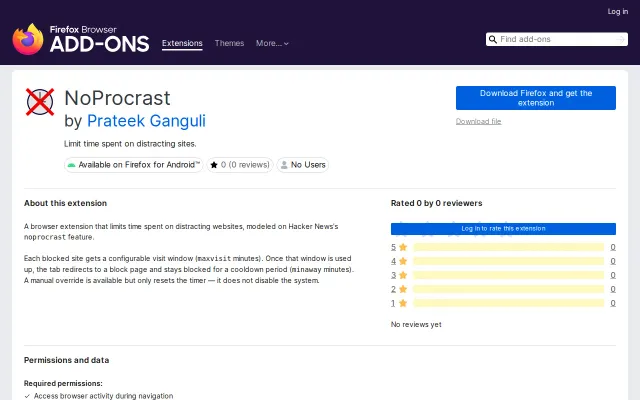This screenshot has height=400, width=640.
Task: Open the 0 (0 reviews) link
Action: [x=245, y=165]
